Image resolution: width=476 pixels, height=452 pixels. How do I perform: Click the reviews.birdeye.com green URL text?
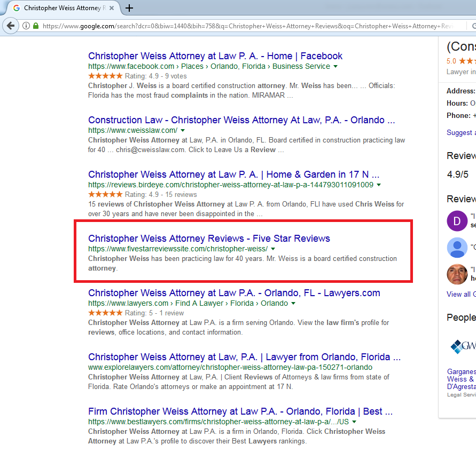[x=231, y=185]
